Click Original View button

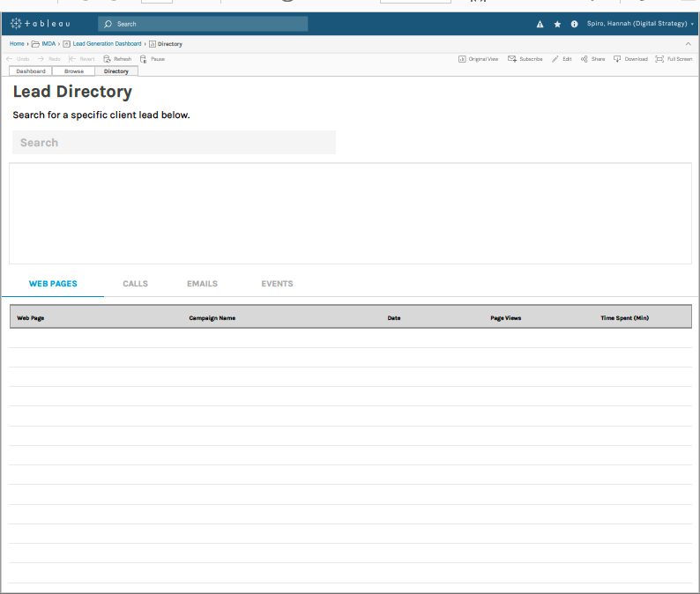click(478, 59)
